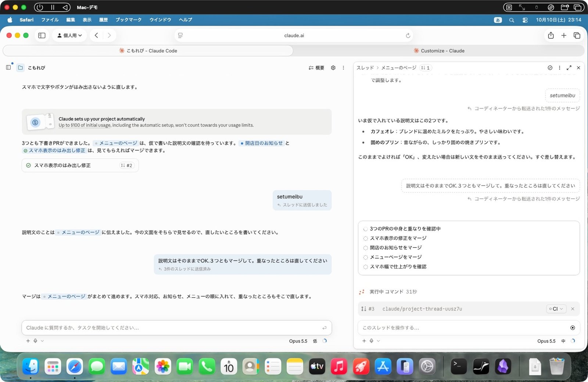
Task: Click the #3 claude/project-thread branch entry
Action: pyautogui.click(x=422, y=309)
